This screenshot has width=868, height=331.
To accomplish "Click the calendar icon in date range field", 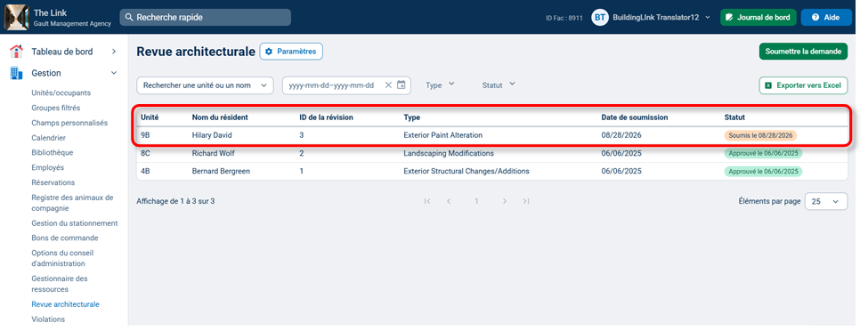I will click(402, 85).
